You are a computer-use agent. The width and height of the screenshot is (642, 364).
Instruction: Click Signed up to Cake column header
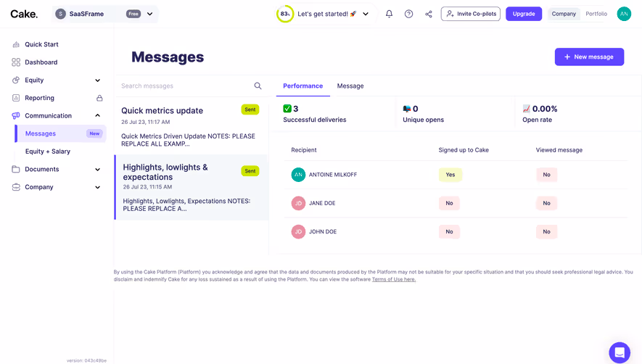click(x=464, y=150)
